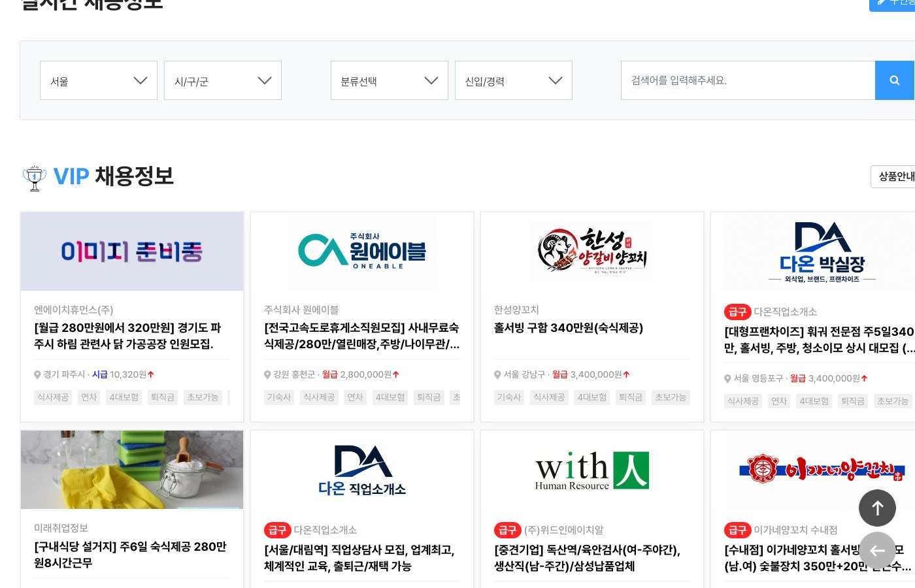Expand the 신입/경력 experience dropdown
The image size is (915, 588).
pos(514,80)
